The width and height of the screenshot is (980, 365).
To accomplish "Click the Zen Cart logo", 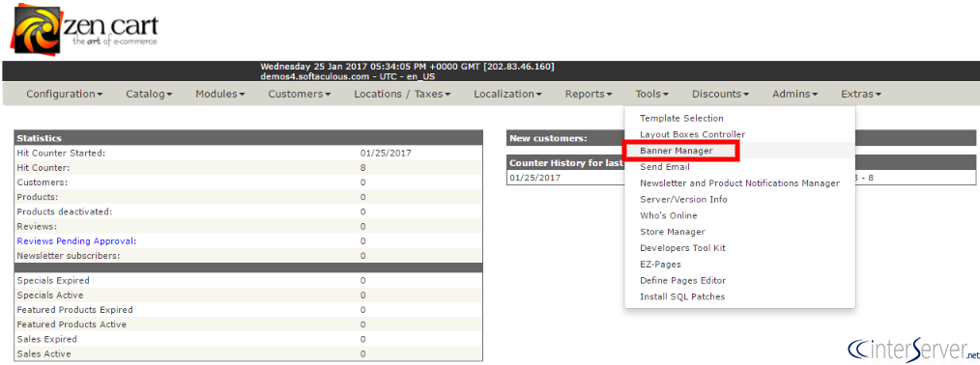I will point(84,29).
